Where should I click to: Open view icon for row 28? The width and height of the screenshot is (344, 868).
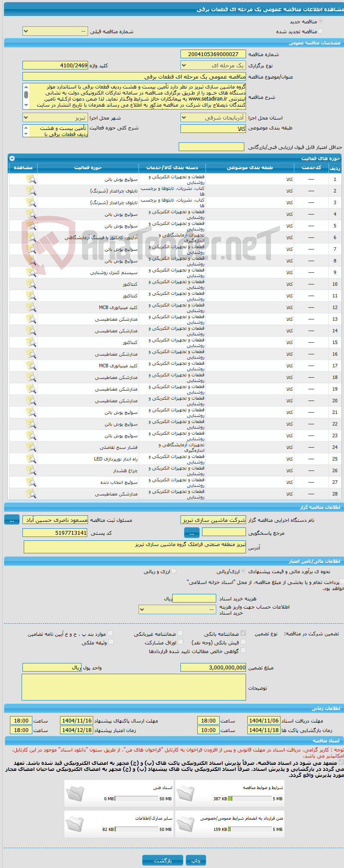point(31,494)
